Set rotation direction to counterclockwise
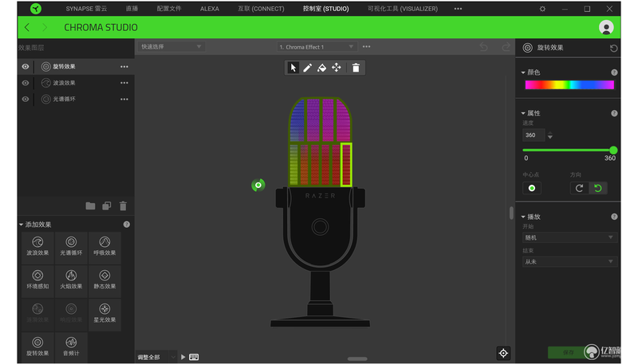The height and width of the screenshot is (364, 638). [x=597, y=188]
